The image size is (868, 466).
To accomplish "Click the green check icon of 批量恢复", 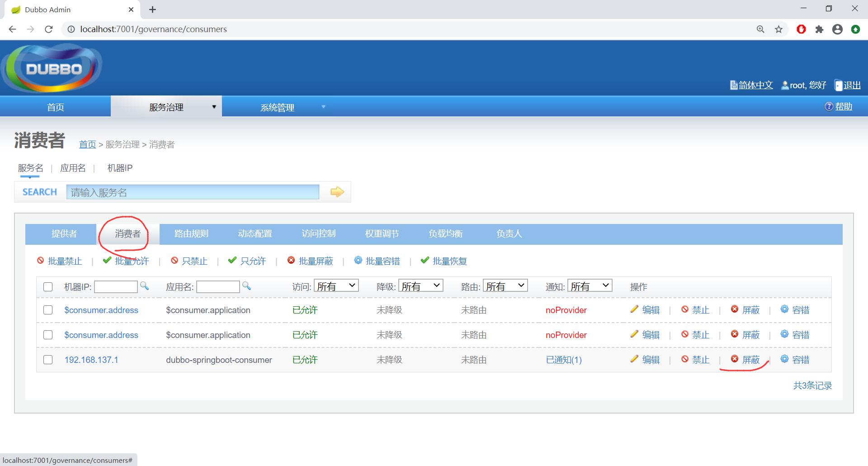I will tap(425, 260).
